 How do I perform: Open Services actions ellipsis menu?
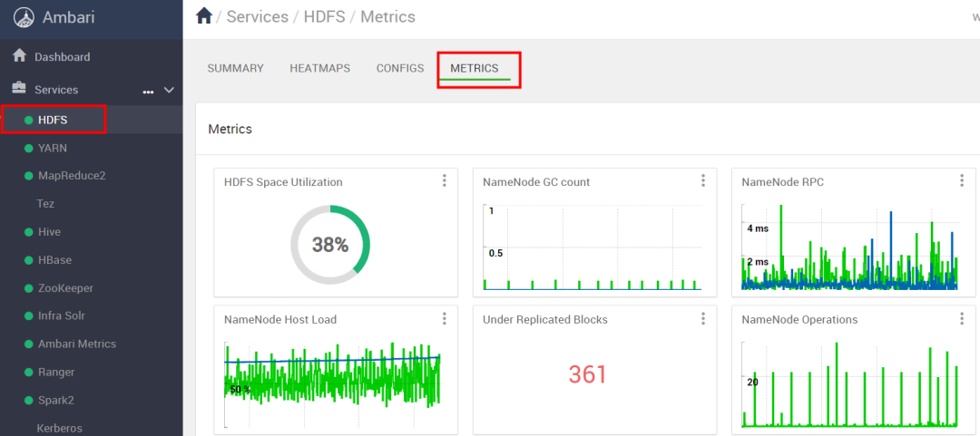(x=148, y=92)
